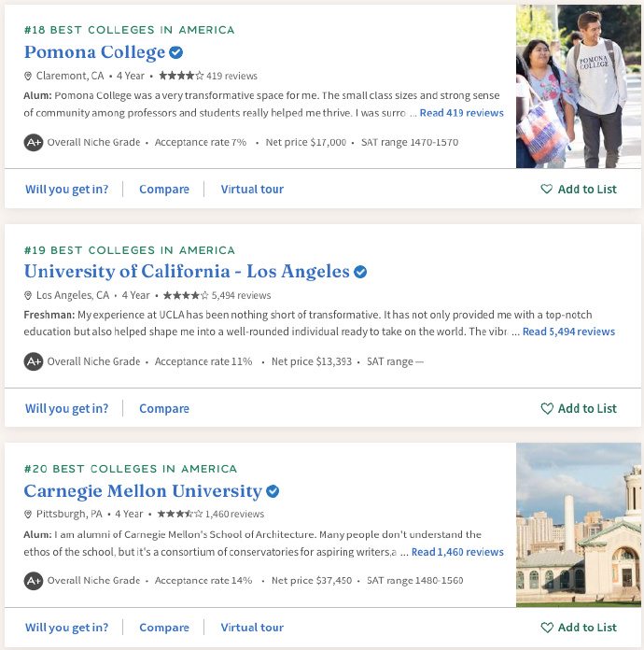644x650 pixels.
Task: Click the A+ grade badge for Carnegie Mellon
Action: pos(34,581)
